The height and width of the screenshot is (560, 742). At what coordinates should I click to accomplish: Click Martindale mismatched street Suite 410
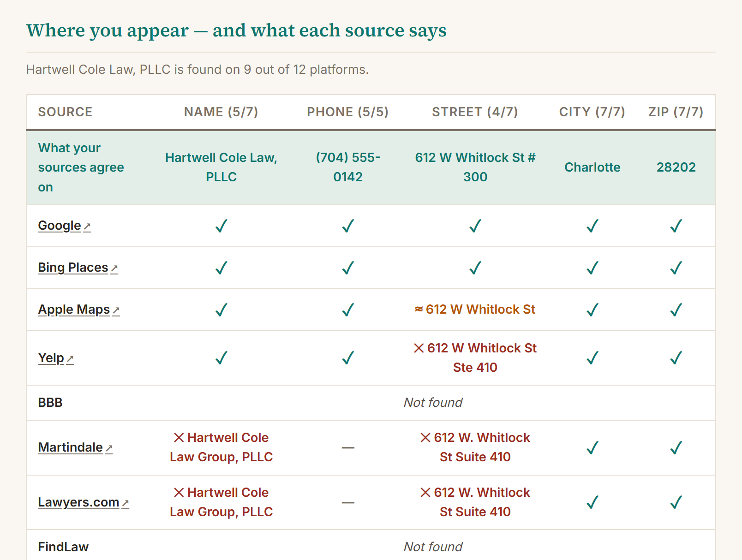pos(475,447)
